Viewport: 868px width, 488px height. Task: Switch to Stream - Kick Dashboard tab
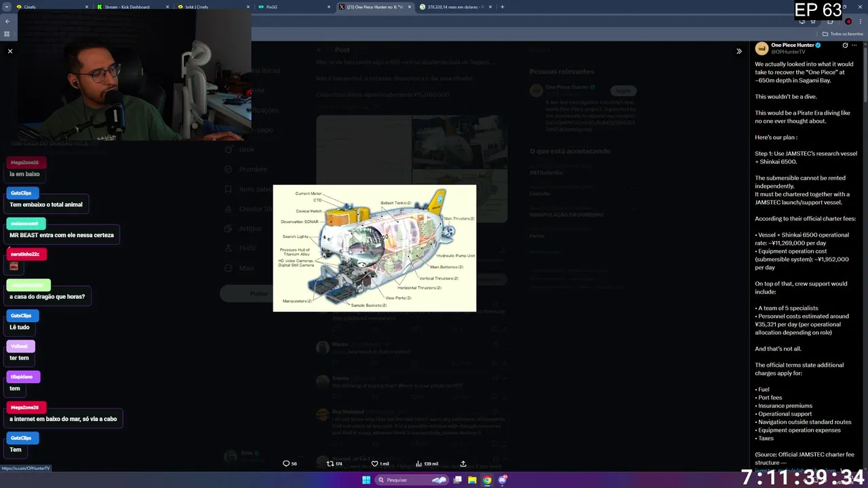pos(131,7)
